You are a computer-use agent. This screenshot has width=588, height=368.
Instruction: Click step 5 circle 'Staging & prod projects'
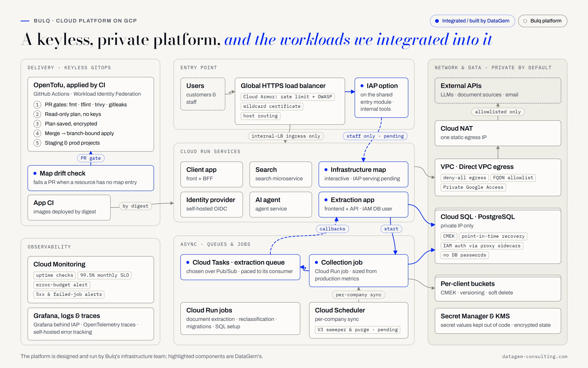point(37,143)
